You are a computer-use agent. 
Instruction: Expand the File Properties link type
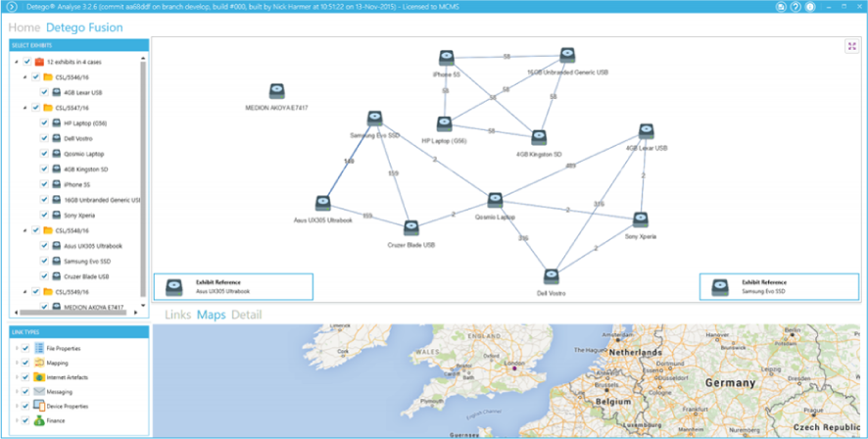click(17, 348)
